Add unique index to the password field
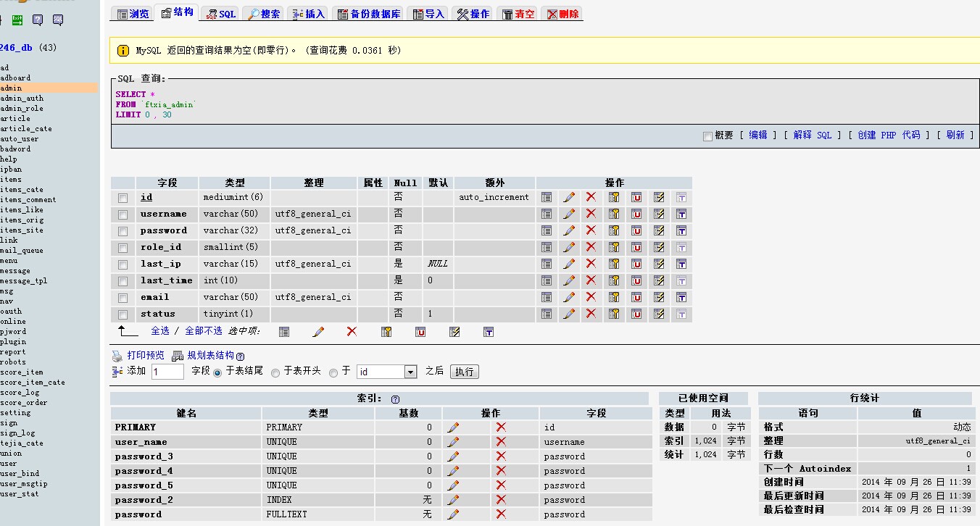 coord(636,230)
